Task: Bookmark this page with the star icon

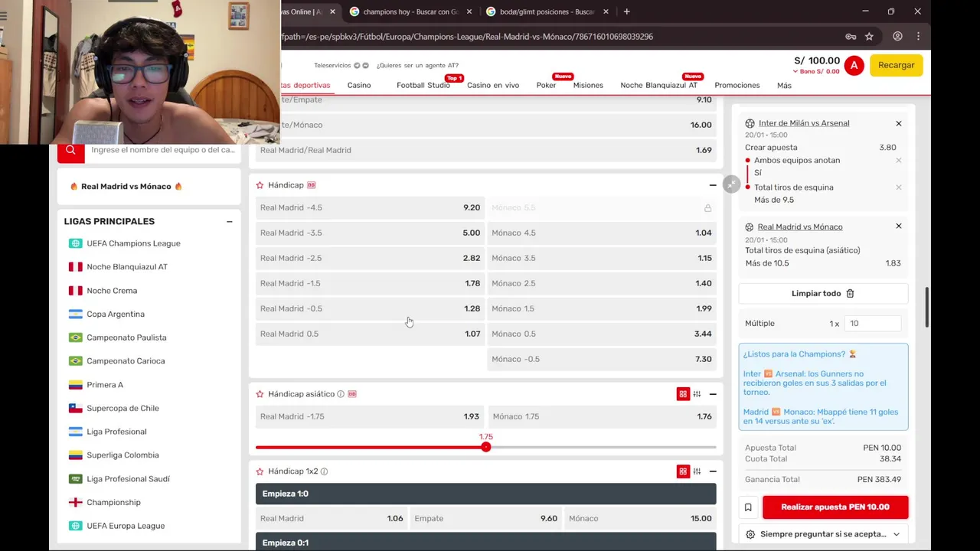Action: pyautogui.click(x=869, y=36)
